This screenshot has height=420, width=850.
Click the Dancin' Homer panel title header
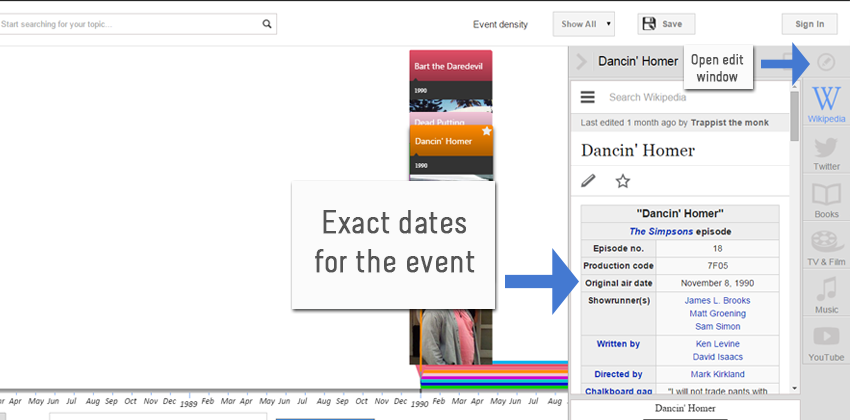[x=638, y=61]
